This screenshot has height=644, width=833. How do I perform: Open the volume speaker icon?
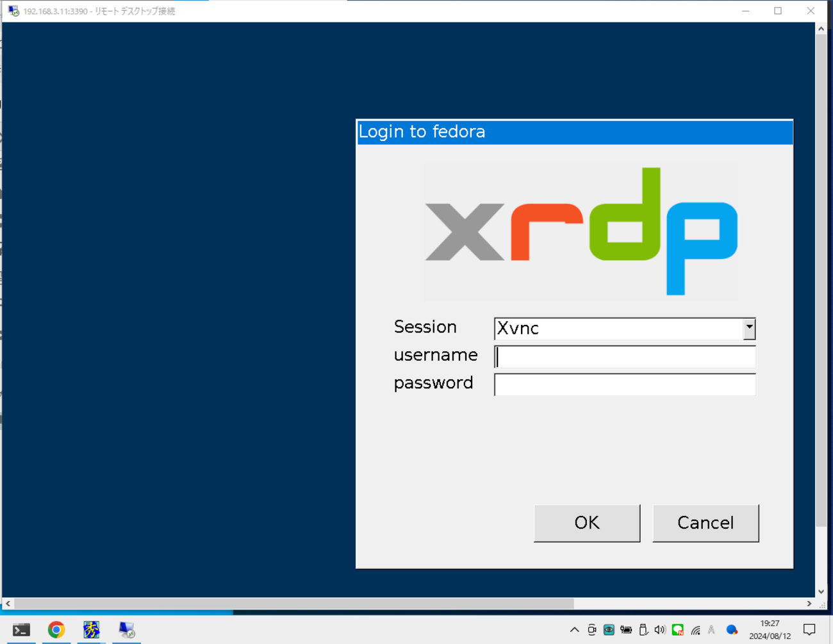click(x=660, y=630)
